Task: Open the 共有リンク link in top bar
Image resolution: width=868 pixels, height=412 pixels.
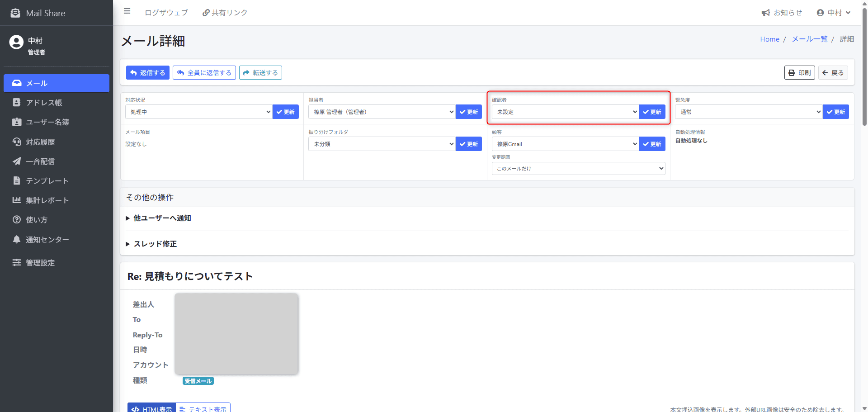Action: (x=225, y=13)
